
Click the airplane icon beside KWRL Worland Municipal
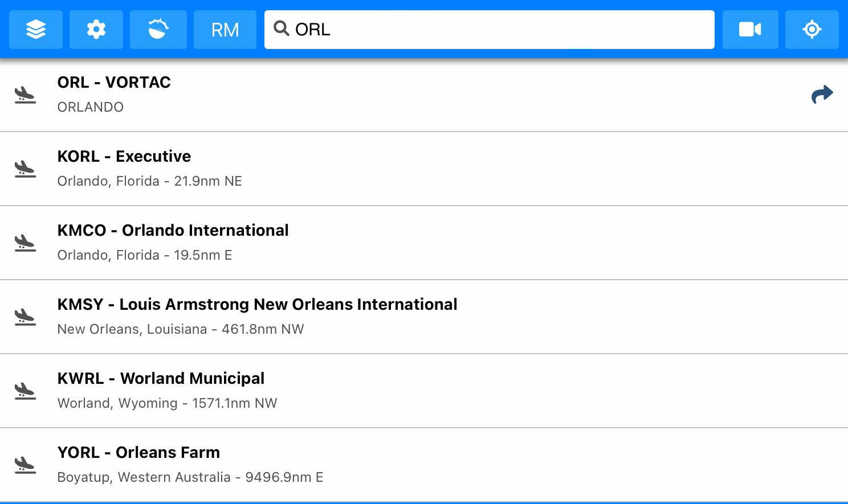click(25, 391)
